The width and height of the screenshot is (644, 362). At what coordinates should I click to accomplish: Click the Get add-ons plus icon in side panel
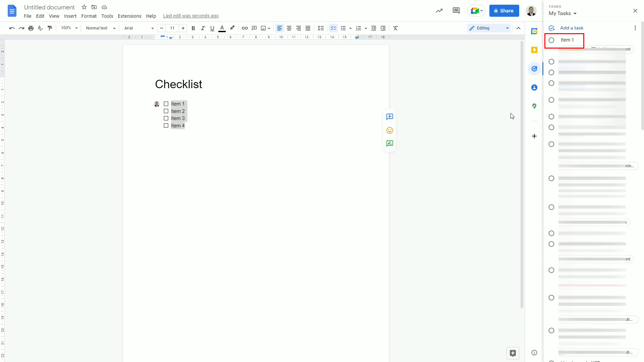534,136
